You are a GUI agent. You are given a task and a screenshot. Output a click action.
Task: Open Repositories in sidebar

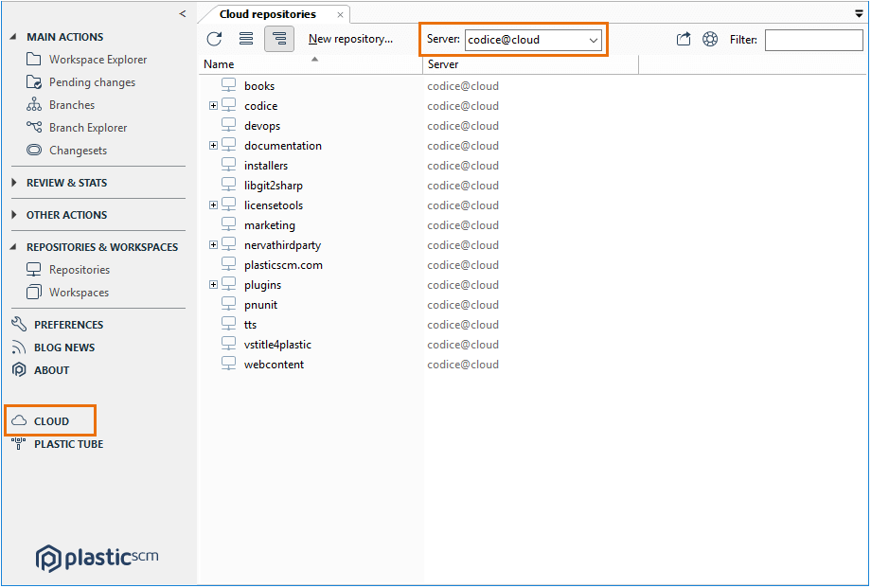[x=80, y=270]
